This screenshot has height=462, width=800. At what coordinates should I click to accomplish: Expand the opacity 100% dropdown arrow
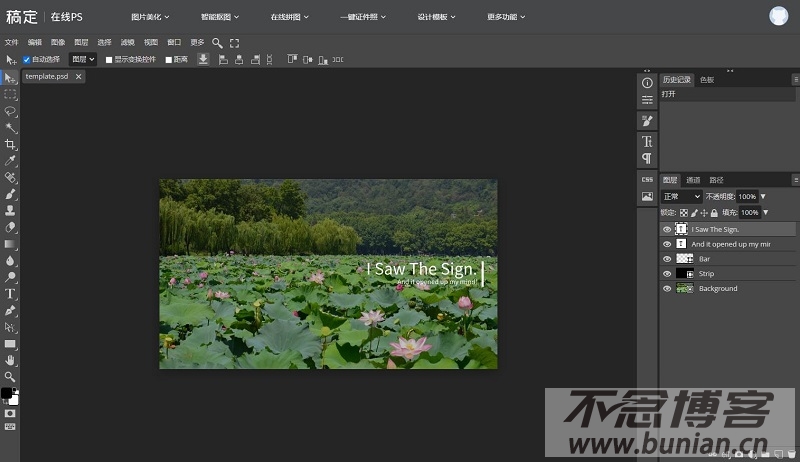[x=763, y=197]
